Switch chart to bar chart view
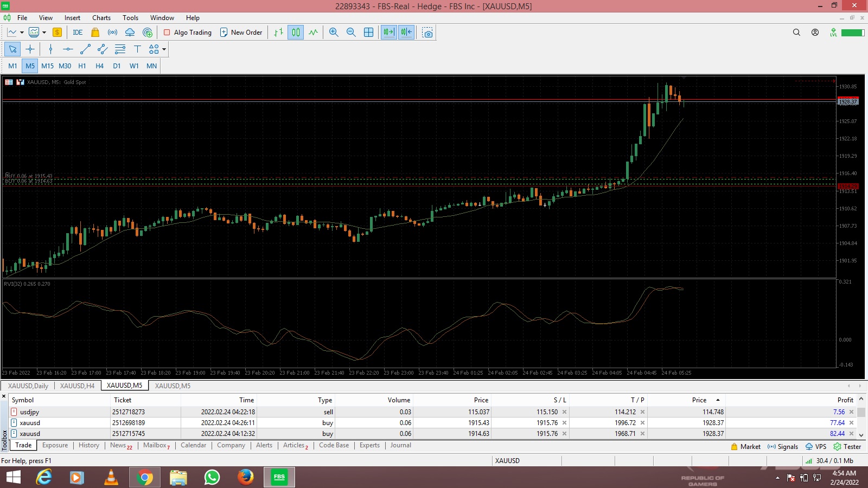868x488 pixels. (278, 33)
